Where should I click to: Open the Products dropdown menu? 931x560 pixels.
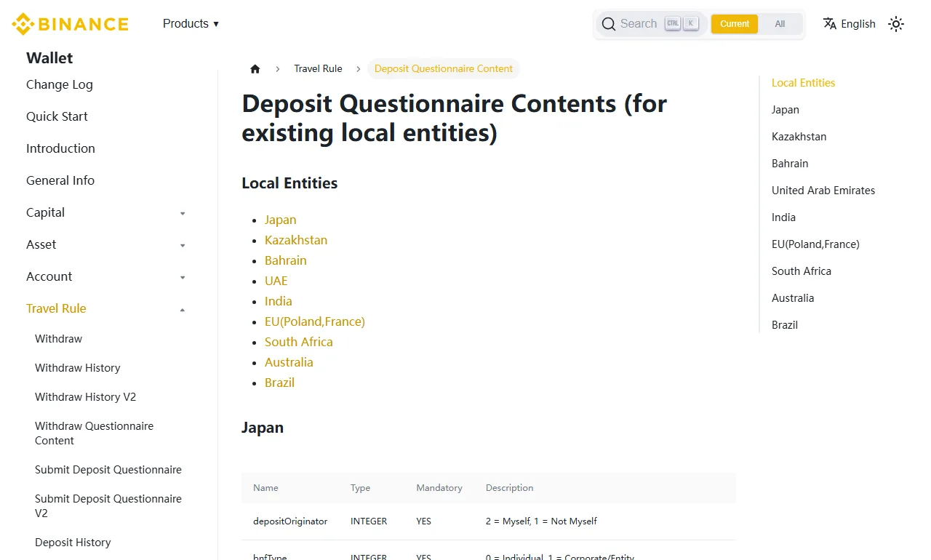pos(191,24)
